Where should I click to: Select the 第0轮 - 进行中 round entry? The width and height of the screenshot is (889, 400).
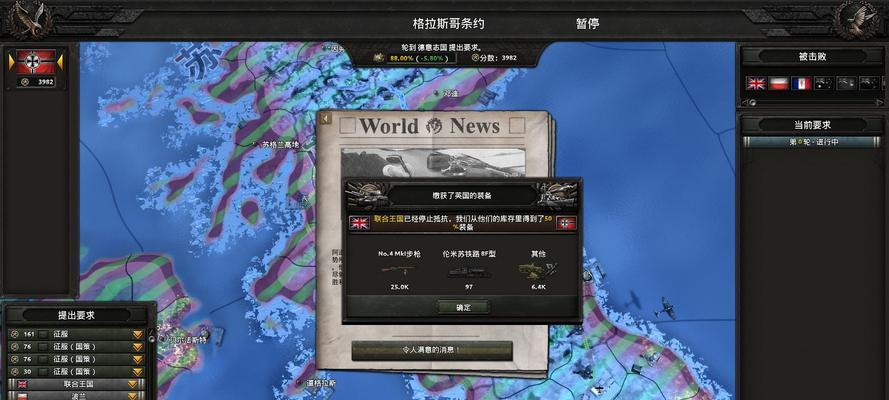click(812, 142)
